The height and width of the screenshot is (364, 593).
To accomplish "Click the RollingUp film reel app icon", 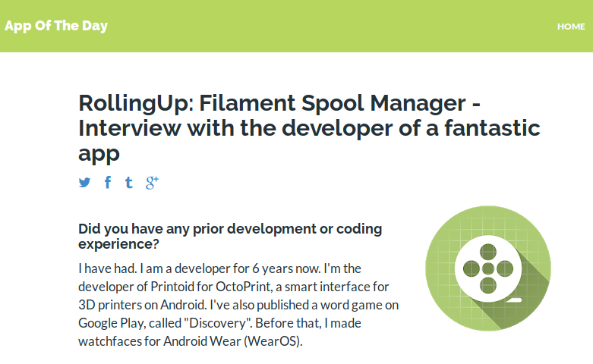I will coord(488,268).
